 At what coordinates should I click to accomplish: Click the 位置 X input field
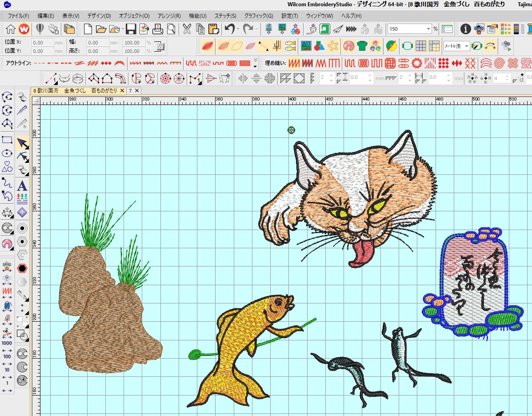tap(42, 43)
